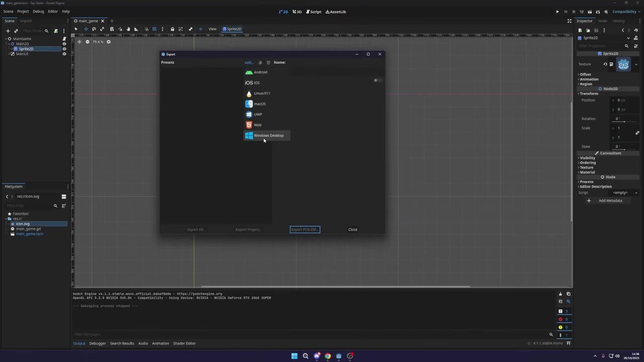
Task: Run the current scene from the top toolbar
Action: 590,12
